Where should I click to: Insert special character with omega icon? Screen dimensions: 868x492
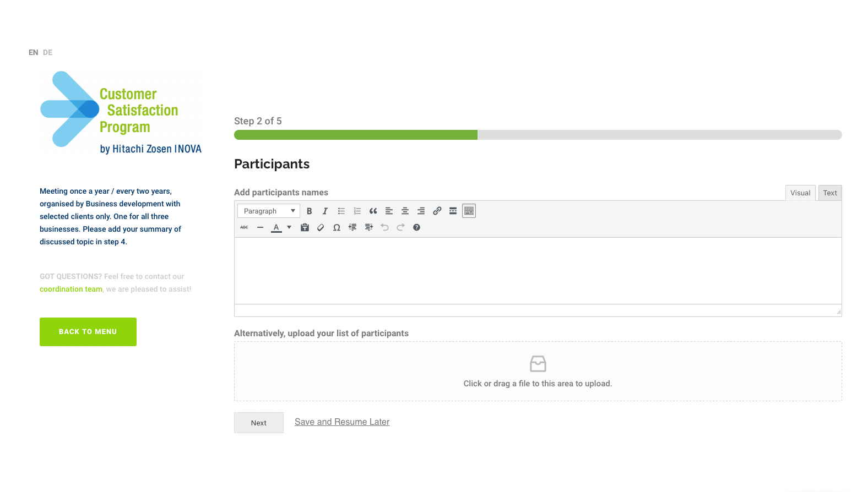coord(337,228)
